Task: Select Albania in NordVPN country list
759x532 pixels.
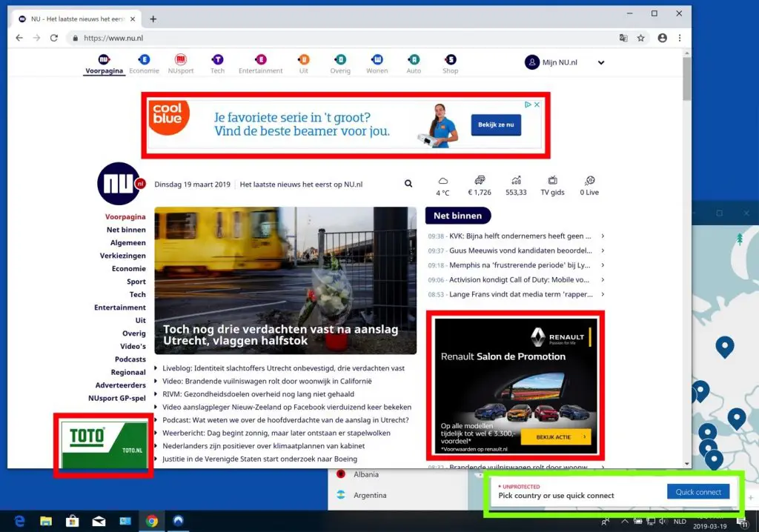Action: coord(365,474)
